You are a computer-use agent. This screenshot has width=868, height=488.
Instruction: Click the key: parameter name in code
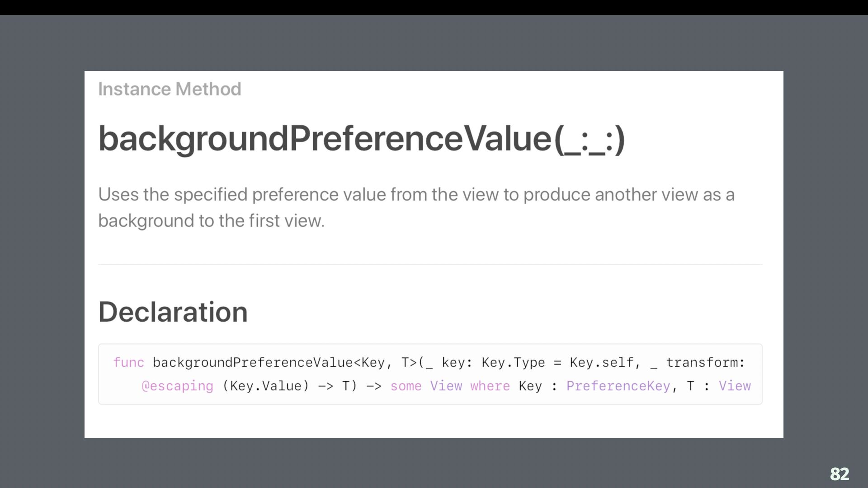click(x=457, y=362)
